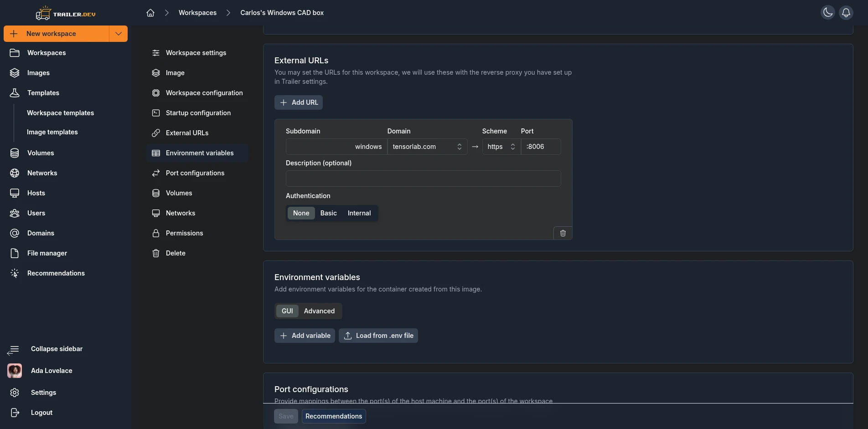Click the Collapse sidebar icon
868x429 pixels.
point(13,350)
